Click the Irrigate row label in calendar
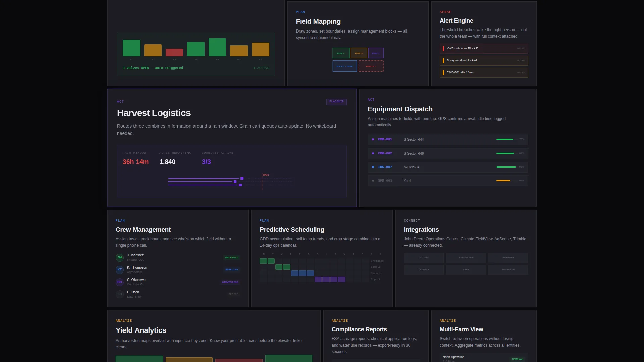The image size is (644, 362). click(377, 261)
